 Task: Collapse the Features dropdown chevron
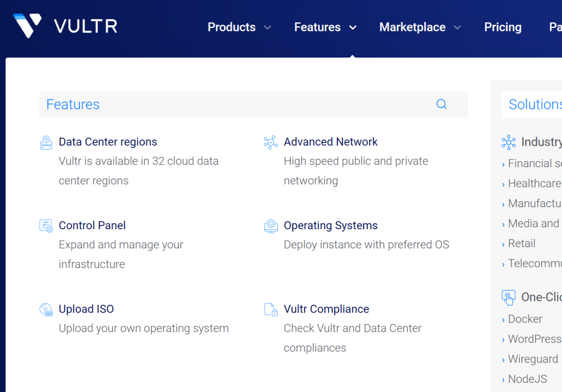(x=353, y=27)
